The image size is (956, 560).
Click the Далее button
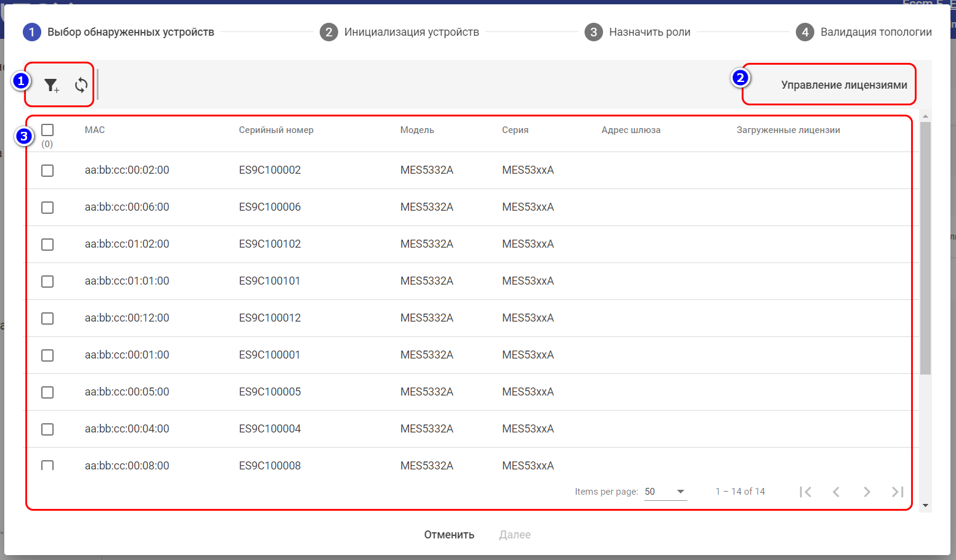(515, 535)
